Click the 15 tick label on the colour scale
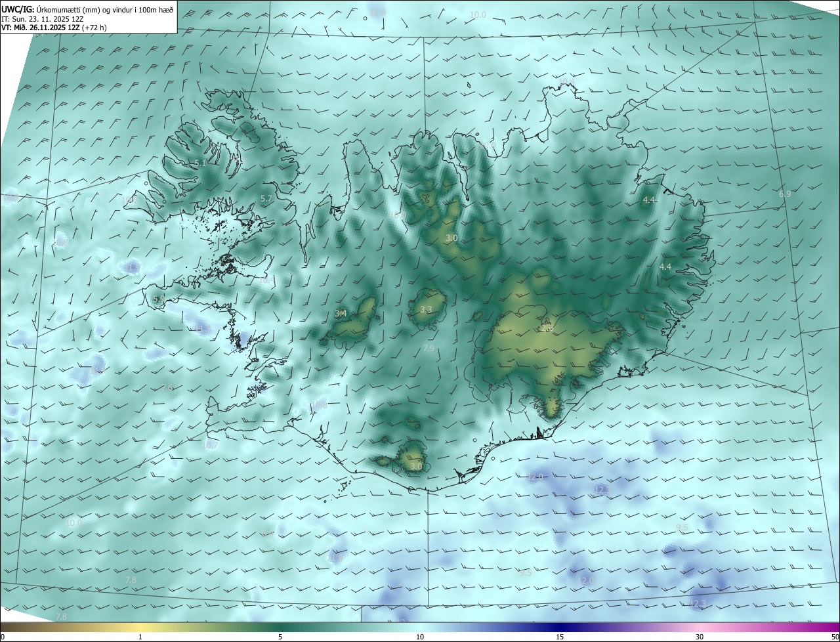The image size is (840, 642). 560,637
